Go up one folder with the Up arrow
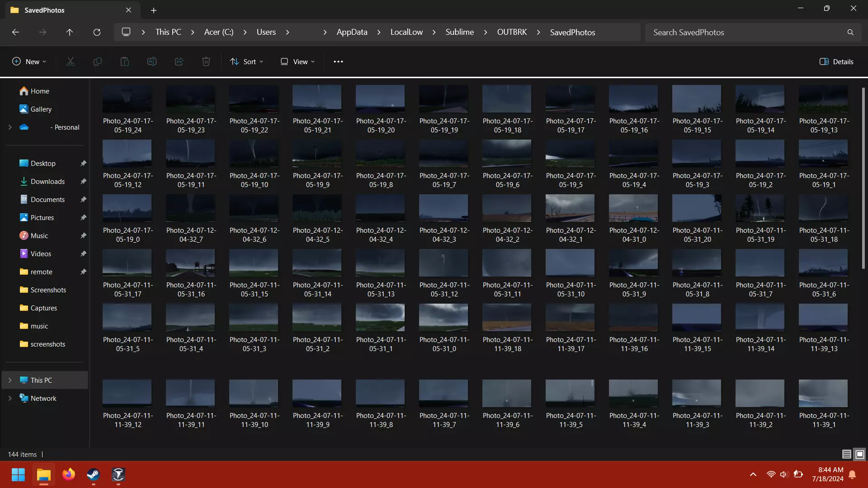 [70, 32]
